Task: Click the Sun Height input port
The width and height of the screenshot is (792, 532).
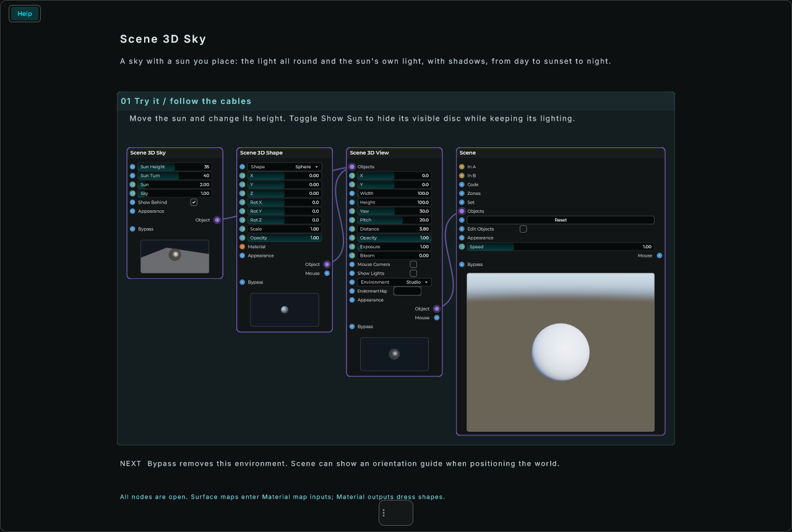Action: coord(132,167)
